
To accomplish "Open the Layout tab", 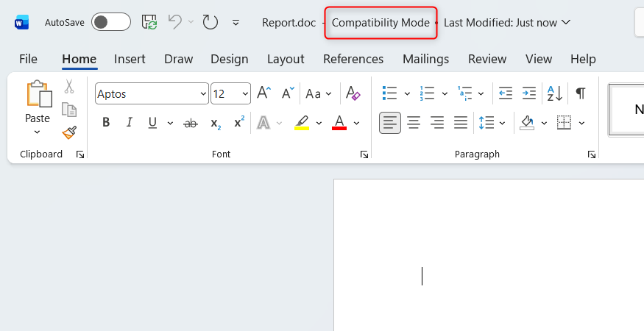I will [x=286, y=59].
